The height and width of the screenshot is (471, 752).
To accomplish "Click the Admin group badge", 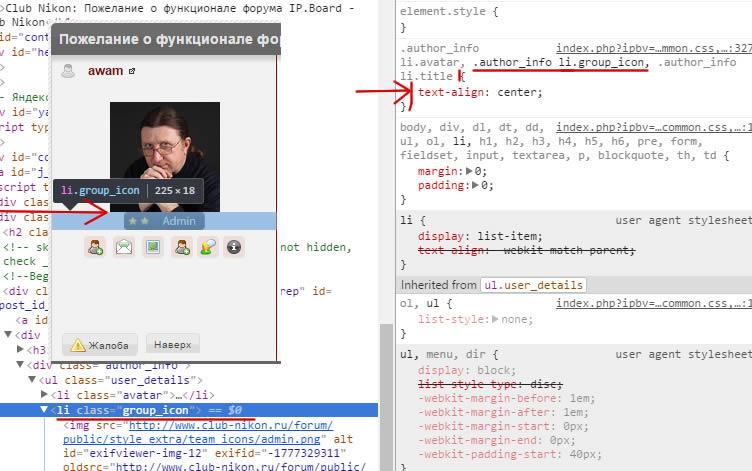I will [x=164, y=221].
